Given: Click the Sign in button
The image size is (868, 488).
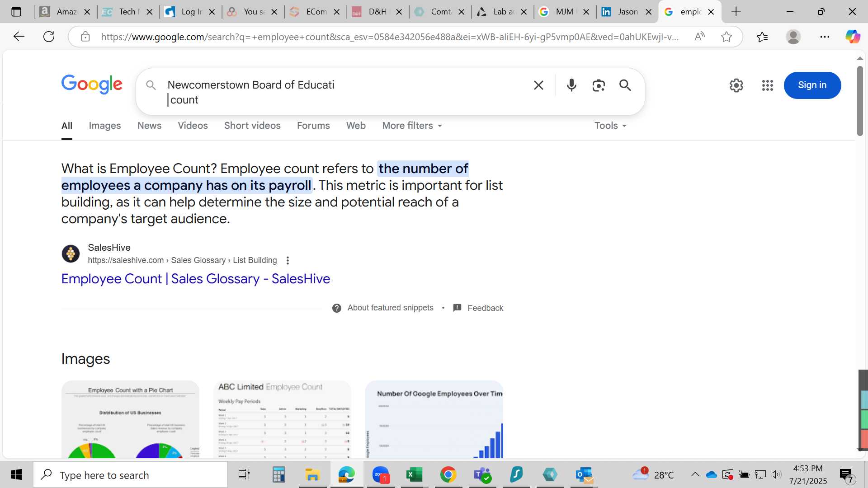Looking at the screenshot, I should 812,85.
